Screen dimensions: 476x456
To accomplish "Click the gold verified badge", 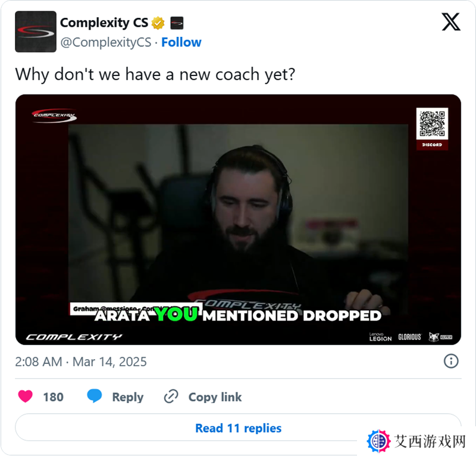I will [x=158, y=23].
